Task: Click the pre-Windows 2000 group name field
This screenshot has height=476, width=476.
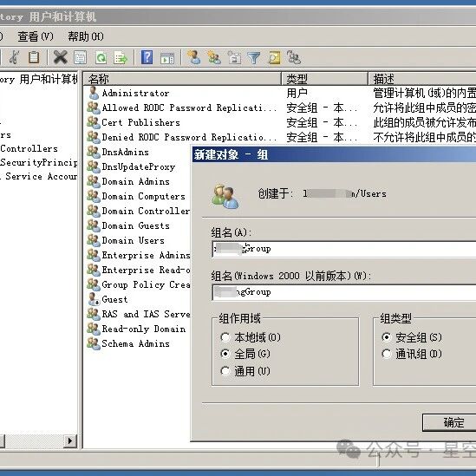Action: point(344,293)
